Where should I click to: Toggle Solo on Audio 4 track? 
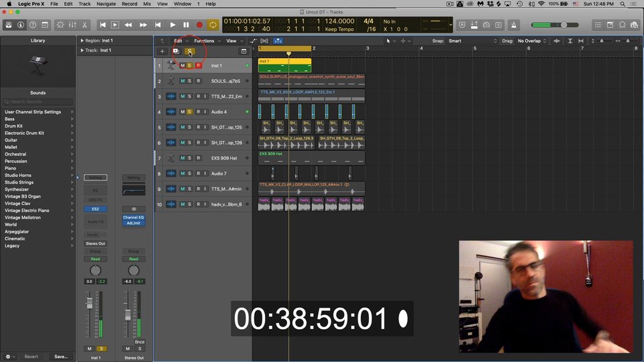(x=189, y=112)
